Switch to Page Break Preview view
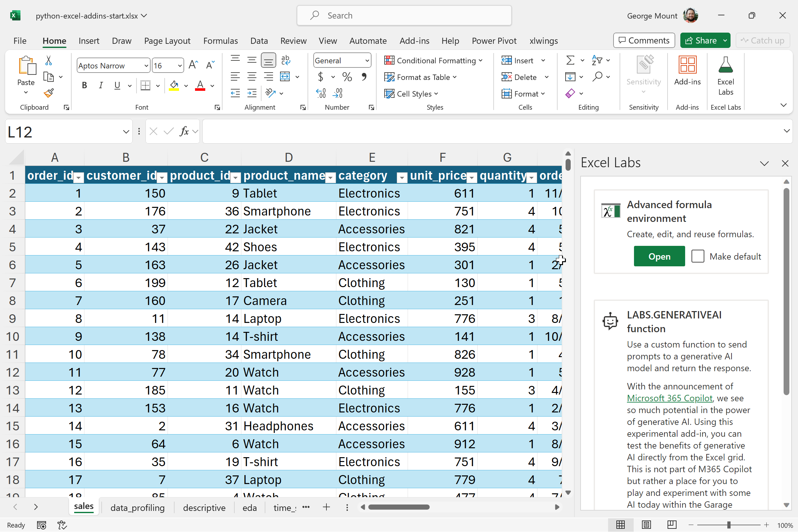 click(x=671, y=525)
